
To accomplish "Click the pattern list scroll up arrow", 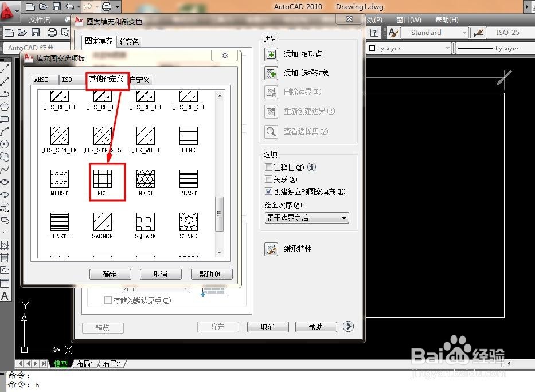I will click(220, 96).
